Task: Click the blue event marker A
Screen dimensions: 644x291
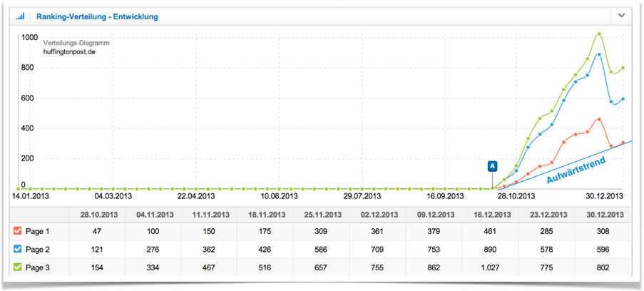Action: click(x=492, y=166)
